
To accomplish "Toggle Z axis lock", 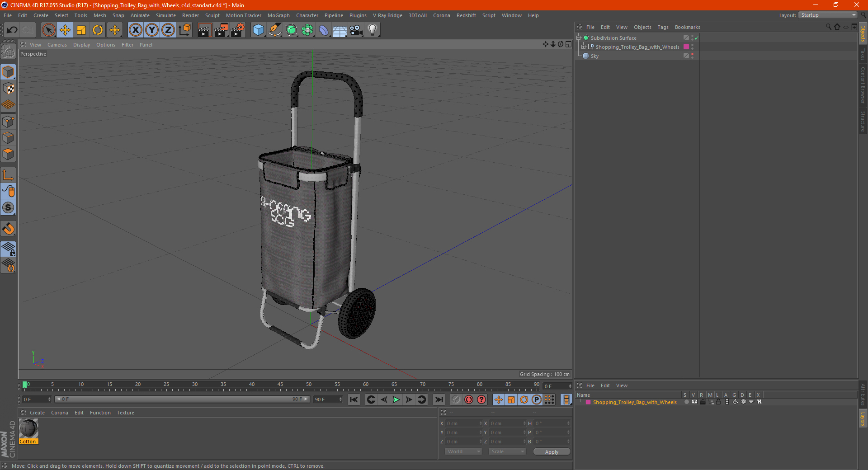I will pos(168,30).
